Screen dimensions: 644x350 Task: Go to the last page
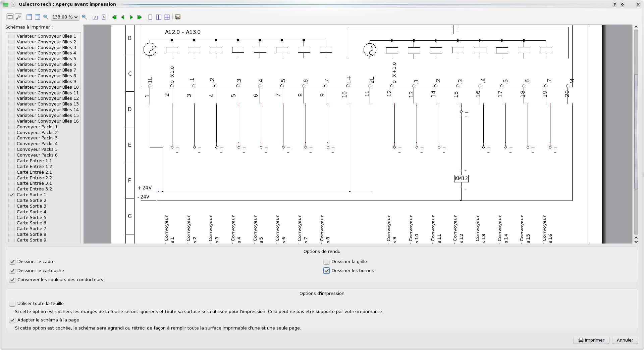pos(140,17)
